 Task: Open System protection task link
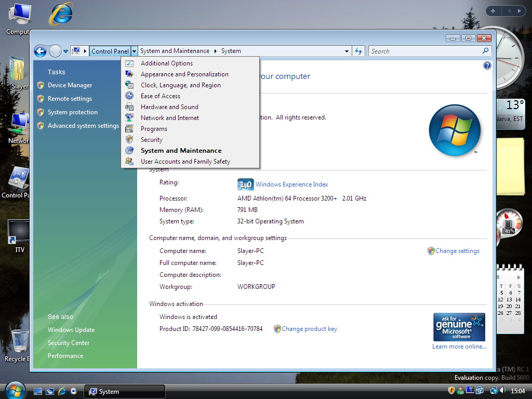(73, 112)
